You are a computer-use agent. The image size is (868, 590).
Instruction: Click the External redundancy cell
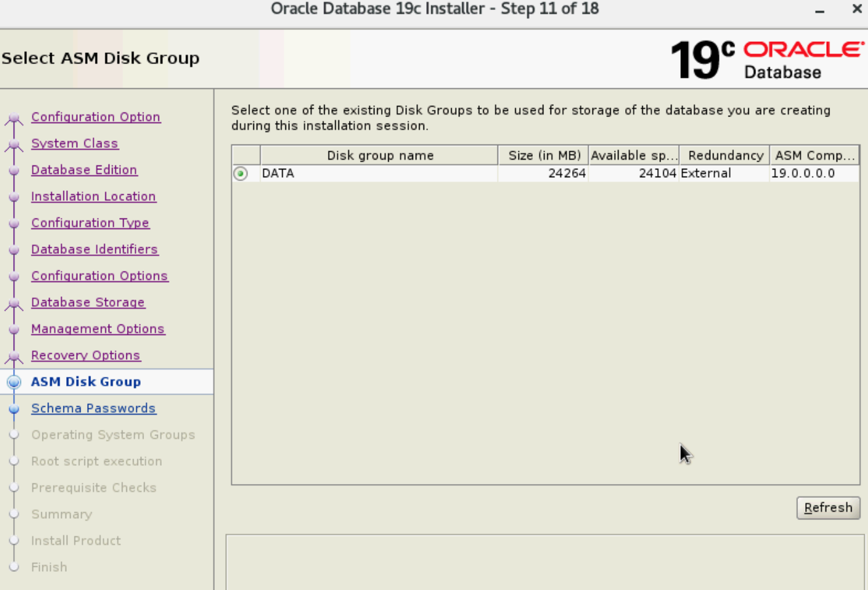pos(725,173)
